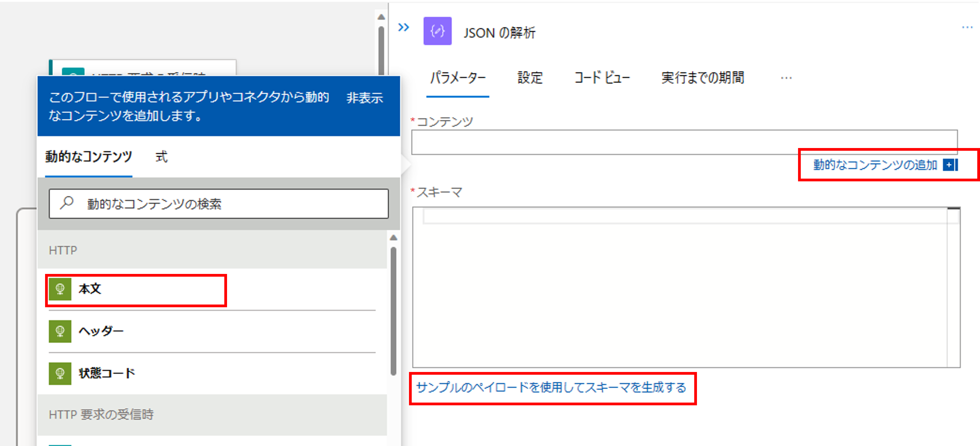This screenshot has width=980, height=446.
Task: Select the 本文 dynamic content globe icon
Action: pyautogui.click(x=60, y=289)
